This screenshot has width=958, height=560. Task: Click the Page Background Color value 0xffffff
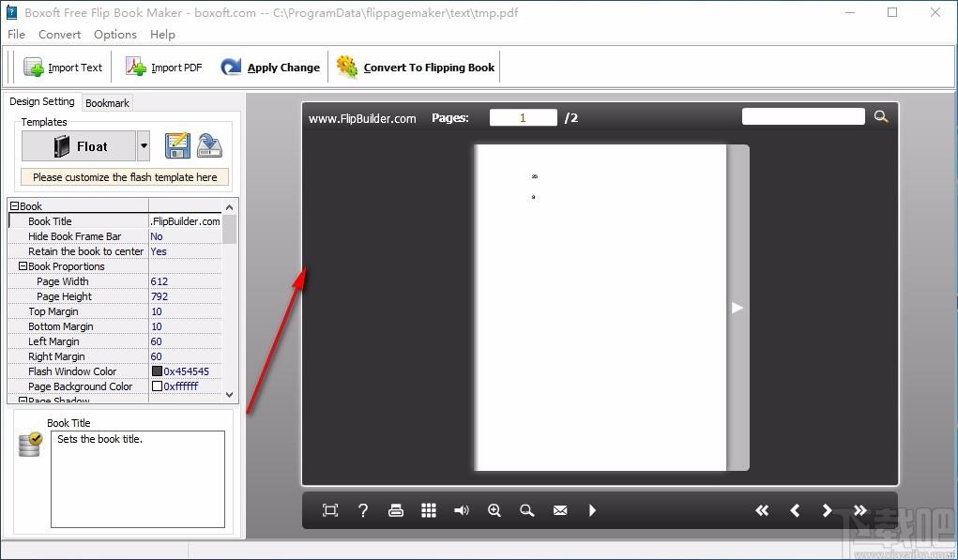click(181, 386)
